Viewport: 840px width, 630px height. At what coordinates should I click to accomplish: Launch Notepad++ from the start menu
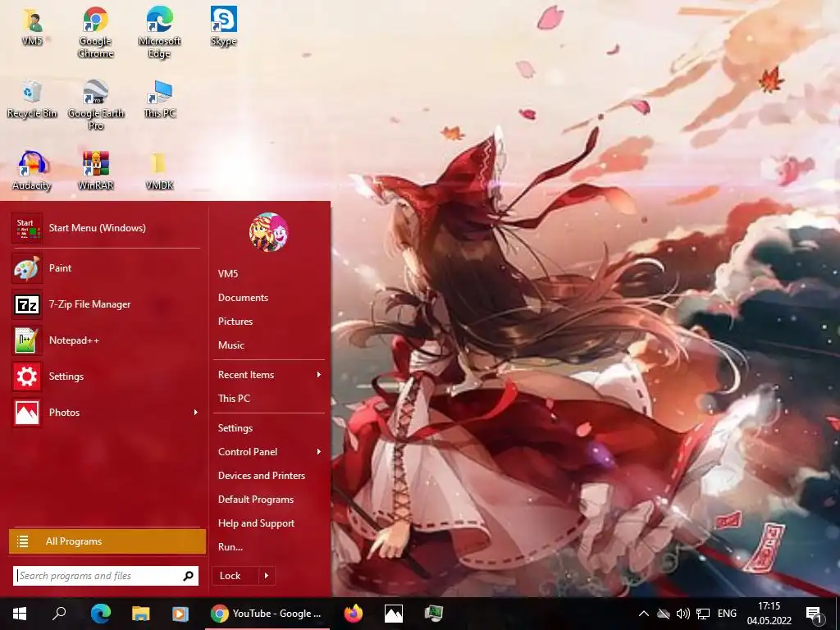(106, 340)
